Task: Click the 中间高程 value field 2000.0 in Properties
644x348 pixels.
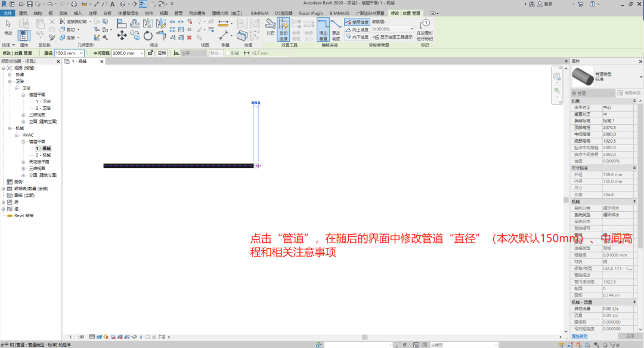Action: (x=618, y=134)
